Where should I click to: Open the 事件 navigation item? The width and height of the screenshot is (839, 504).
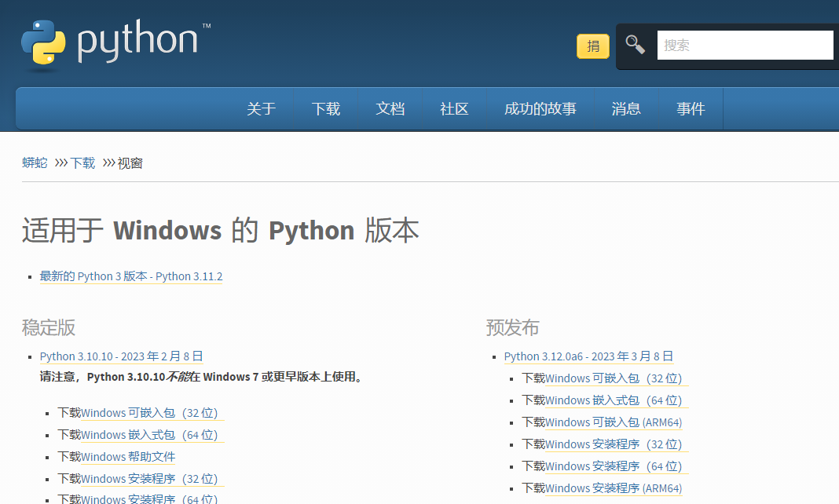(x=691, y=109)
